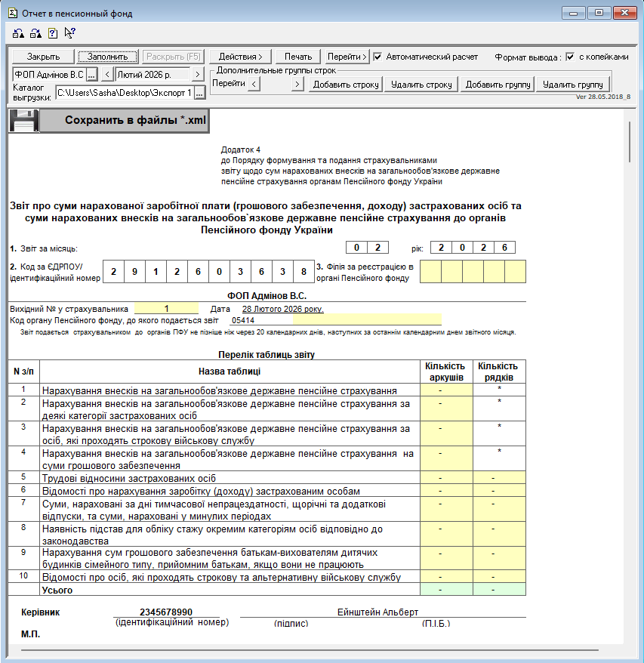Click the pointer help cursor icon
The height and width of the screenshot is (663, 644).
pyautogui.click(x=69, y=32)
